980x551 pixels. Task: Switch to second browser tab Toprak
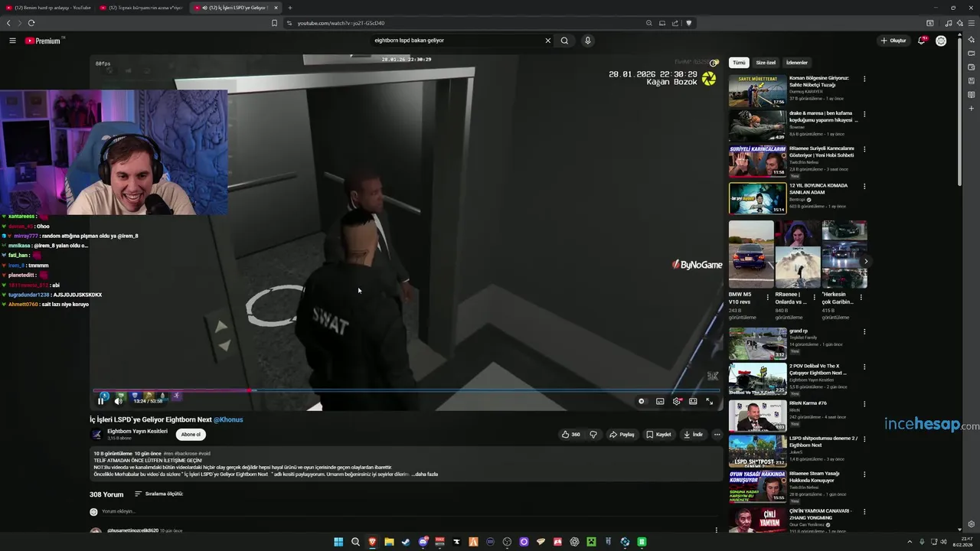coord(142,8)
